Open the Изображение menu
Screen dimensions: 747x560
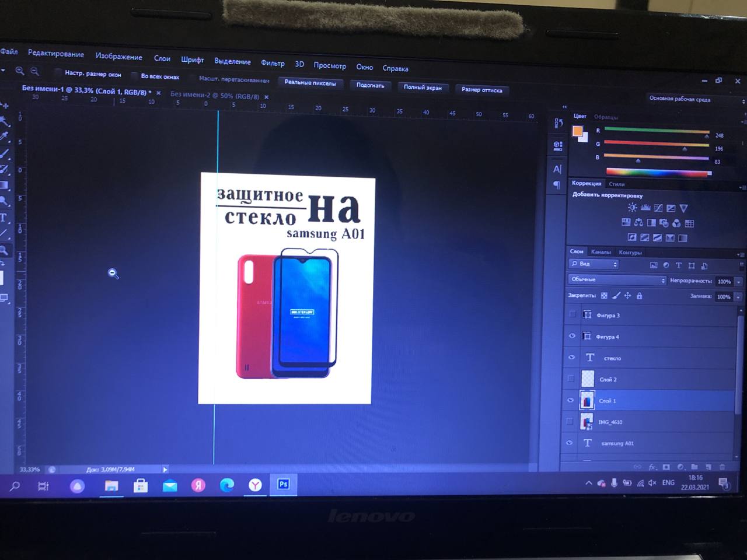point(118,57)
